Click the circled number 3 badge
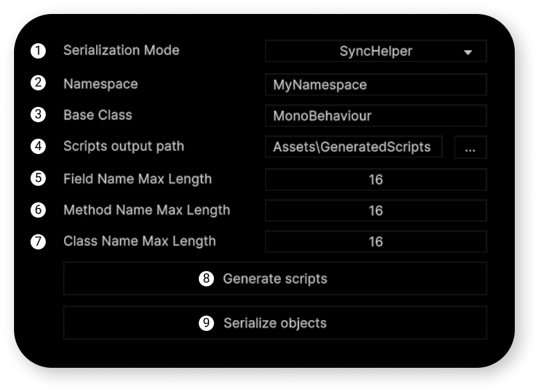 pos(38,115)
